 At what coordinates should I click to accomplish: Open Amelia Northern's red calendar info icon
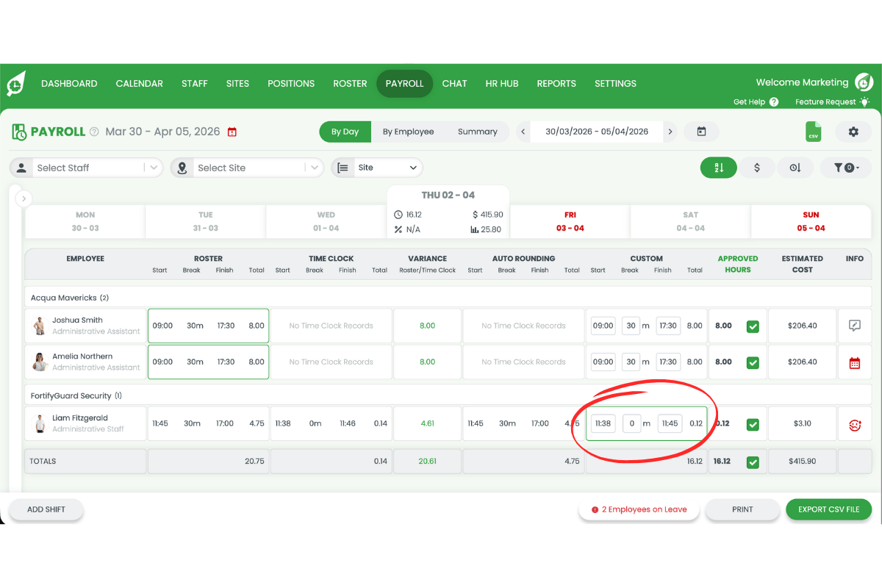(x=854, y=362)
